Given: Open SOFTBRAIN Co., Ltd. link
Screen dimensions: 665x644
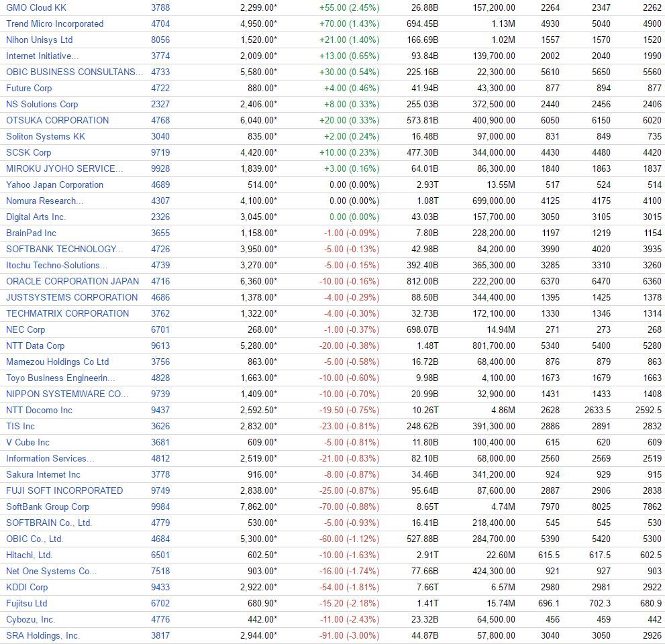Looking at the screenshot, I should 49,523.
